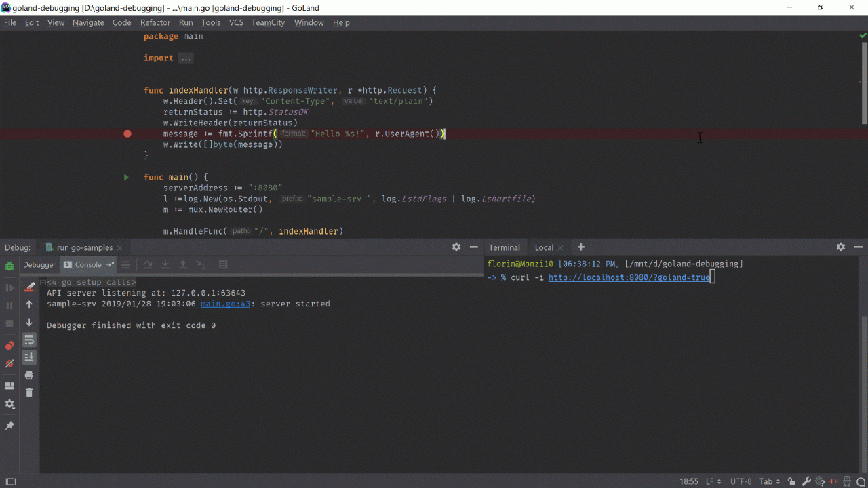868x488 pixels.
Task: Click the Resume Program icon
Action: click(x=9, y=288)
